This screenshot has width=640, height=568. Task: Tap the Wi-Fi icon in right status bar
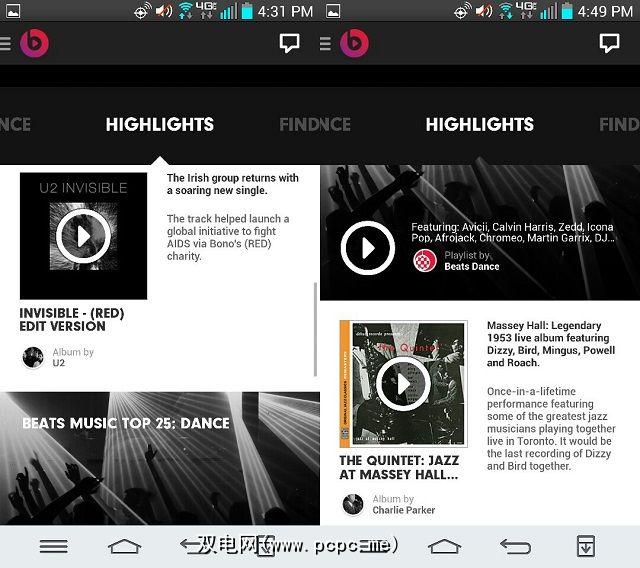click(506, 11)
